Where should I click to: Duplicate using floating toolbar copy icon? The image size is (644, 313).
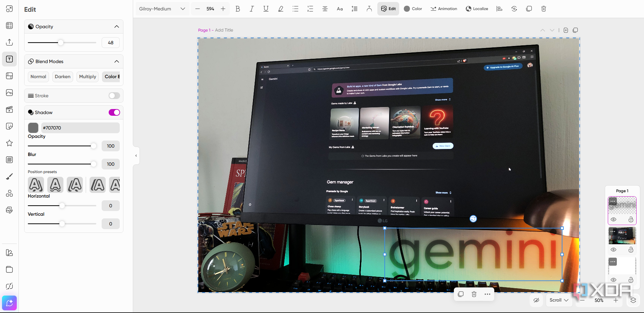(x=461, y=294)
